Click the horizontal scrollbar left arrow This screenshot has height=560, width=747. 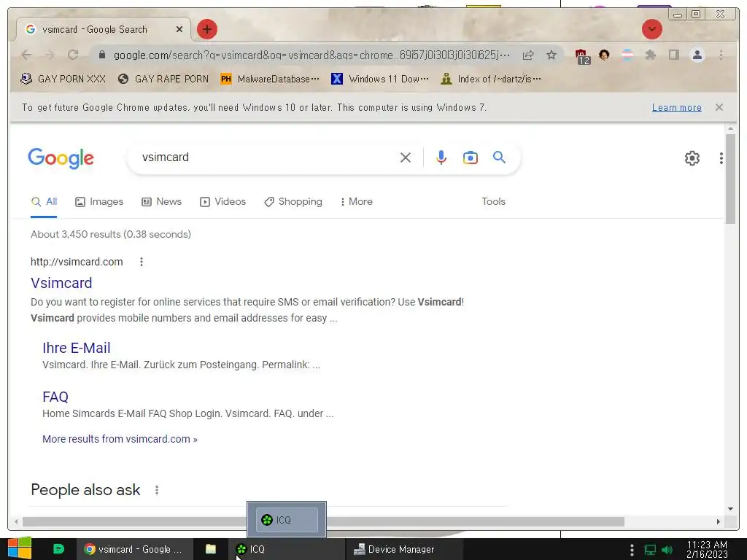pos(16,522)
